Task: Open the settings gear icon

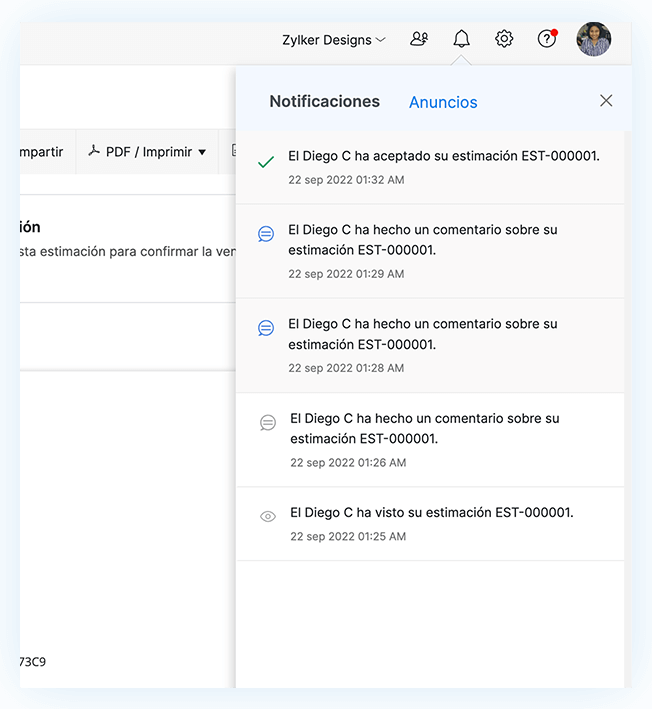Action: coord(504,39)
